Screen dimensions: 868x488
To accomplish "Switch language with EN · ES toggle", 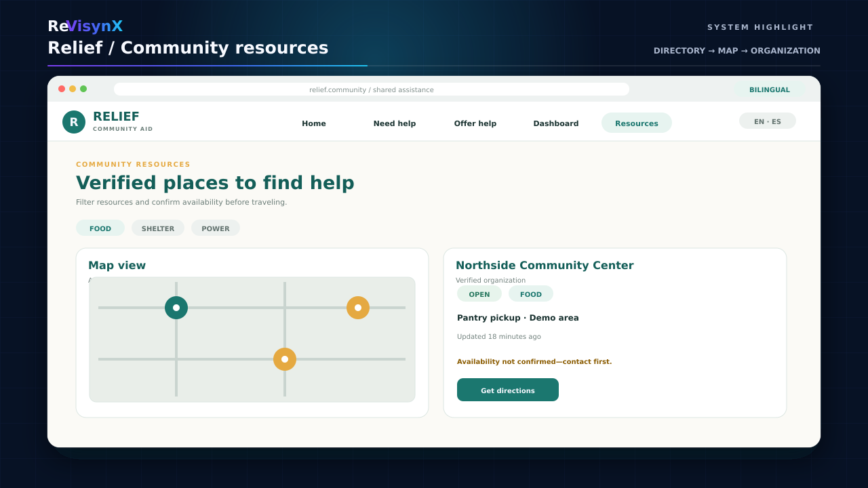I will click(768, 121).
